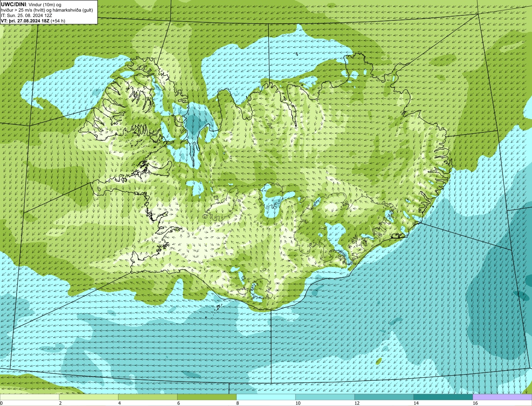Click the legend scale label "14"

click(x=416, y=403)
